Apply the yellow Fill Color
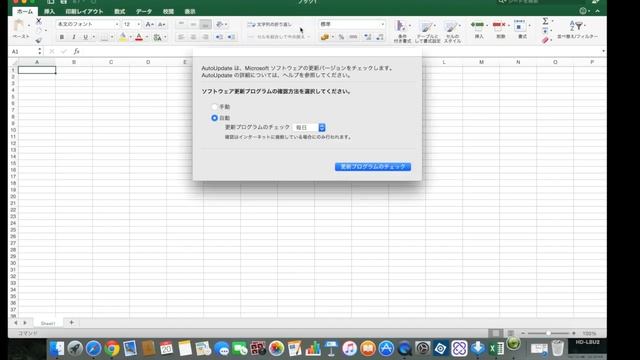 click(x=123, y=37)
